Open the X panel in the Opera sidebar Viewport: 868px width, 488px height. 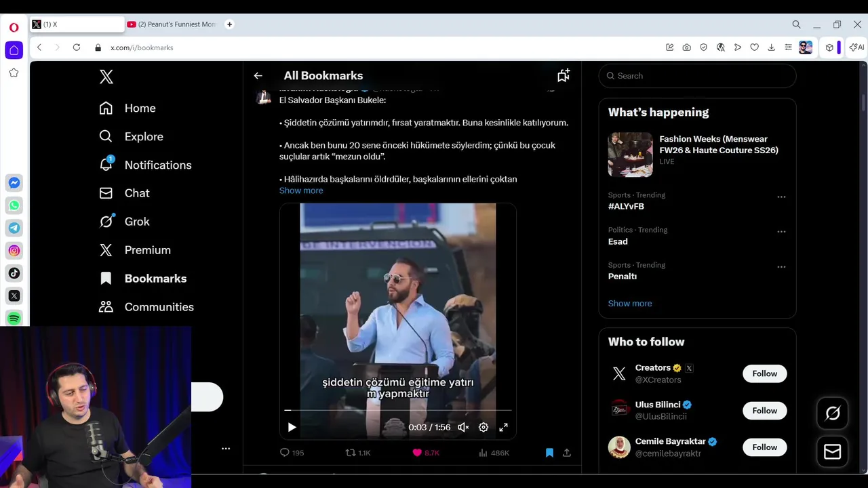point(14,296)
